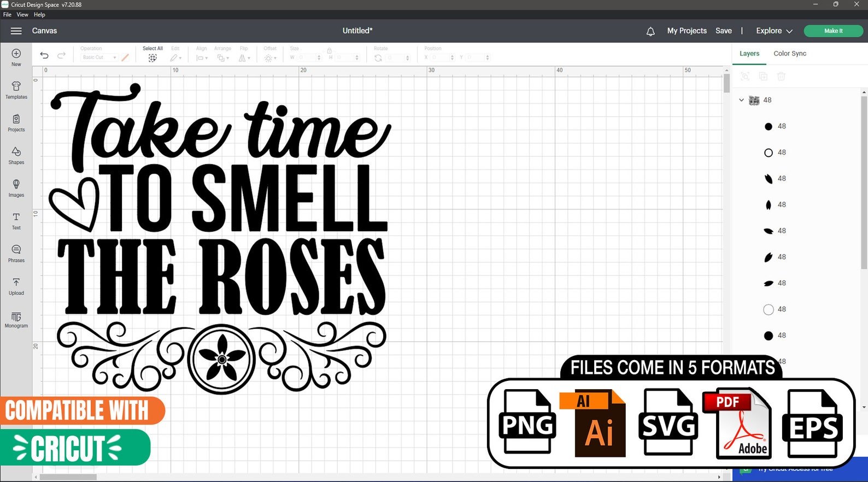This screenshot has height=482, width=868.
Task: Select the thick ring-shaped layer 48
Action: pyautogui.click(x=769, y=152)
